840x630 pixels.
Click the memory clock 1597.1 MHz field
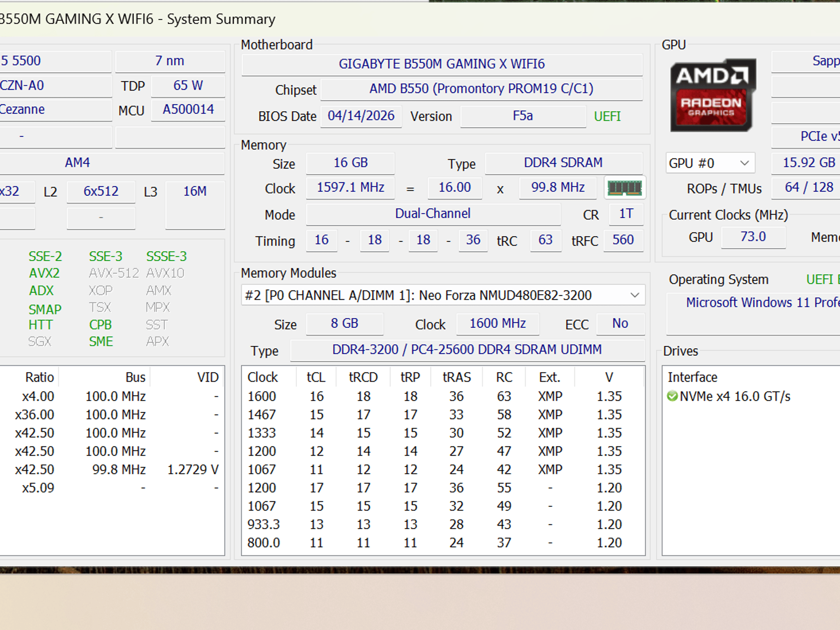[x=350, y=187]
